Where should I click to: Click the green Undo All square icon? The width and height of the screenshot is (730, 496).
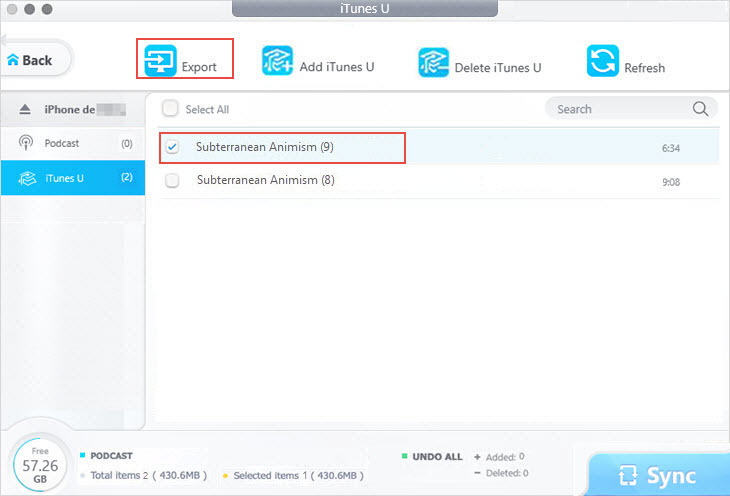pos(404,456)
